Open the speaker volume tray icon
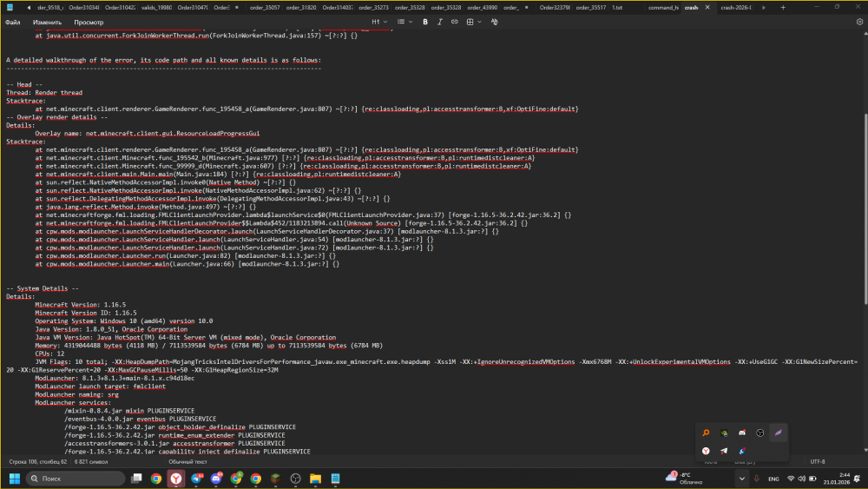This screenshot has height=489, width=868. pos(801,479)
